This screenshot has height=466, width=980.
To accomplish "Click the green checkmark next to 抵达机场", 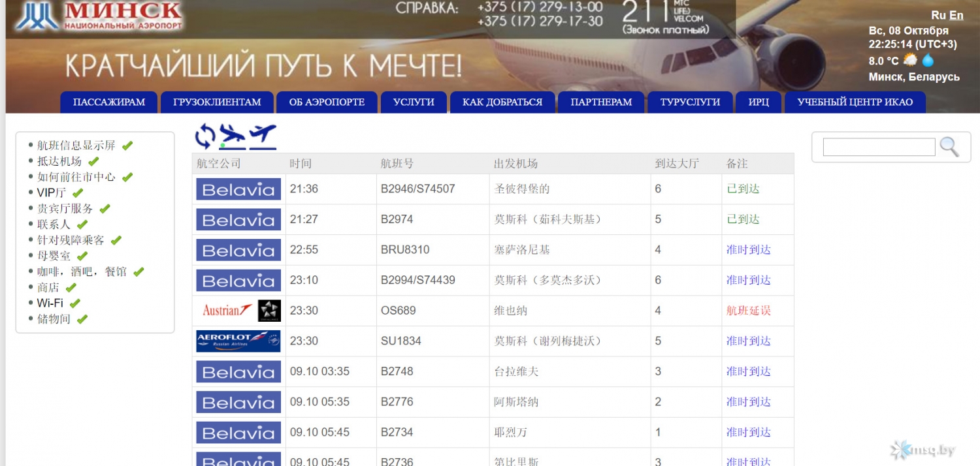I will pos(93,161).
